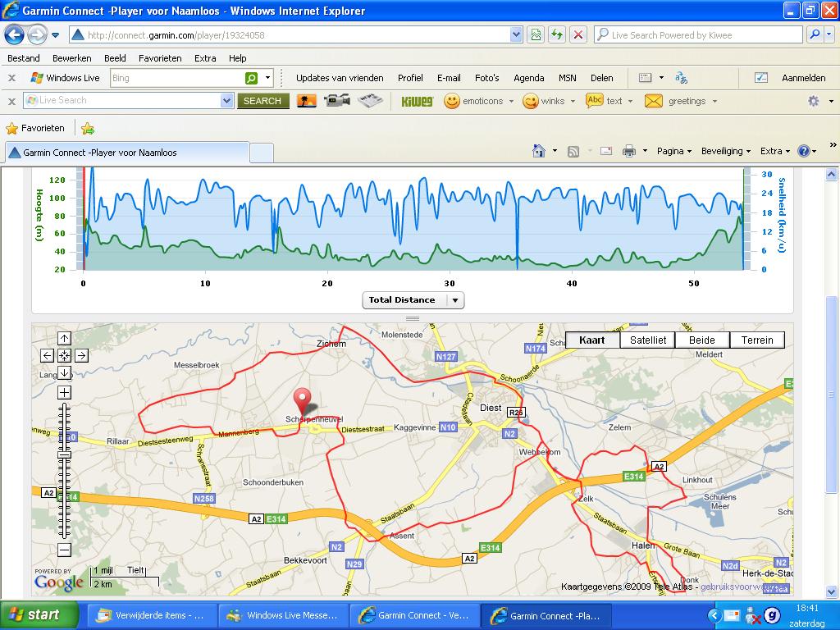840x630 pixels.
Task: Switch the map to Satelliet view
Action: (x=648, y=340)
